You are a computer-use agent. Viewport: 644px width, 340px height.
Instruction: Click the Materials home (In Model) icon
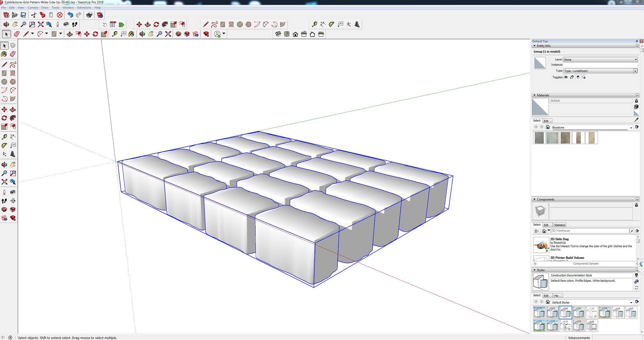[548, 127]
